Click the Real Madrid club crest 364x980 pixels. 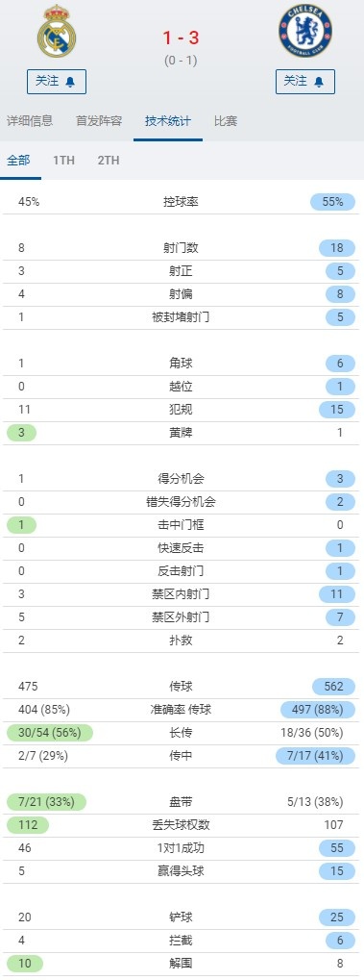point(57,32)
